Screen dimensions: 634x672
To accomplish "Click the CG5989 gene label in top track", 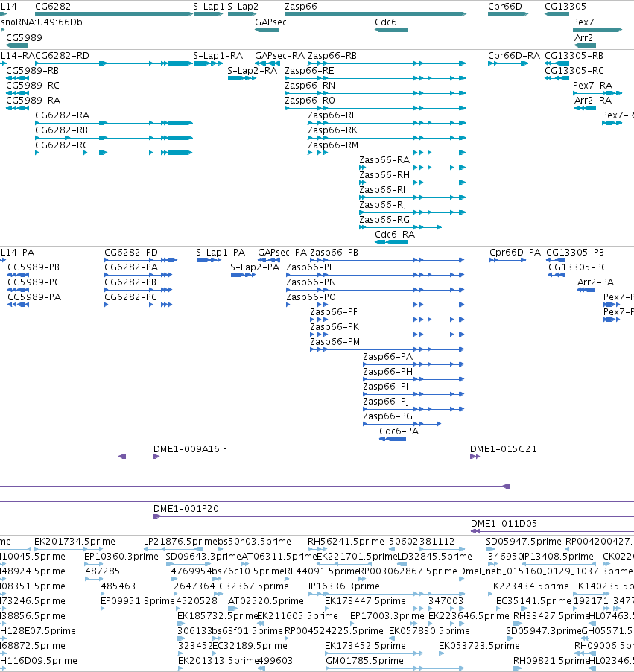I will click(24, 38).
